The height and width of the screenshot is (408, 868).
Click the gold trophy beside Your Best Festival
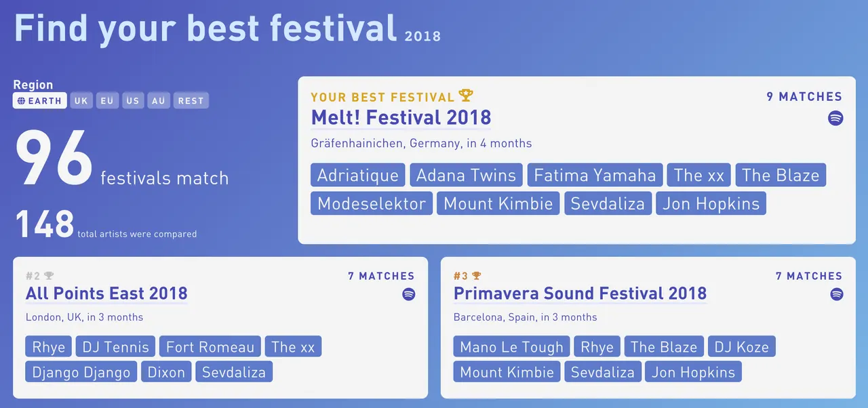pyautogui.click(x=466, y=96)
